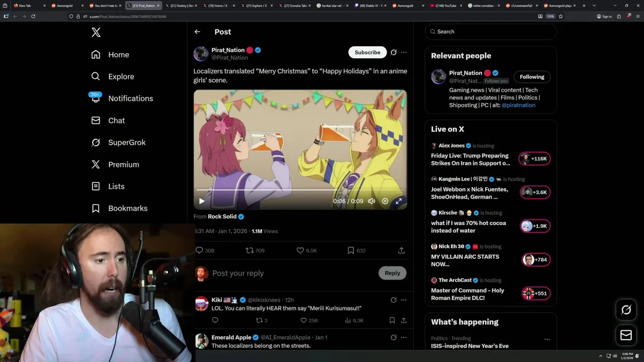Open the video settings gear
Screen dimensions: 644x362
point(385,201)
